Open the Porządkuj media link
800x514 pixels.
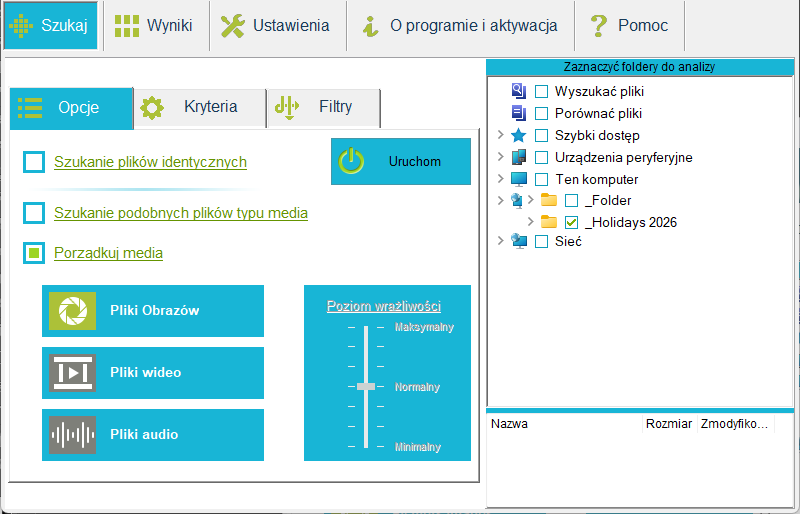click(108, 253)
